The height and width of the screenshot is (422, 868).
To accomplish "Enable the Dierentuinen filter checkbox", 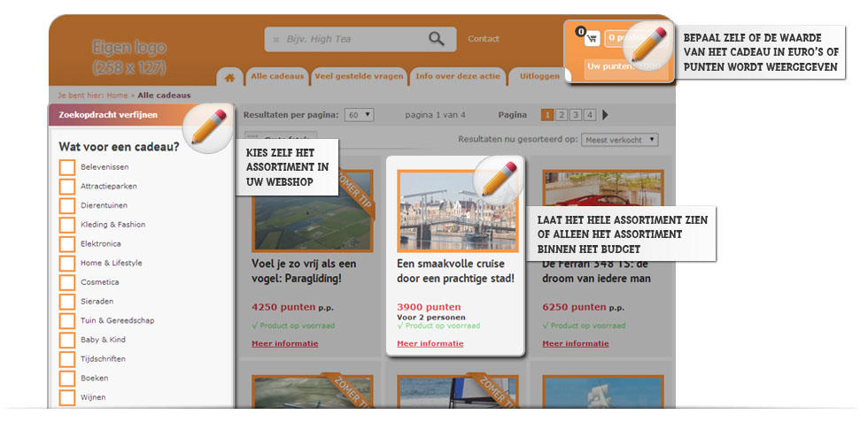I will 67,206.
